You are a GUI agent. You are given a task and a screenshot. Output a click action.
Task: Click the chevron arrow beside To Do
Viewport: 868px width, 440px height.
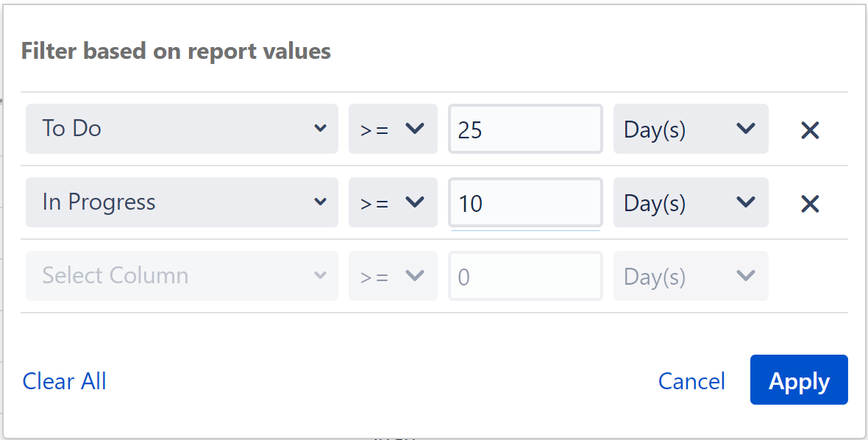coord(320,129)
